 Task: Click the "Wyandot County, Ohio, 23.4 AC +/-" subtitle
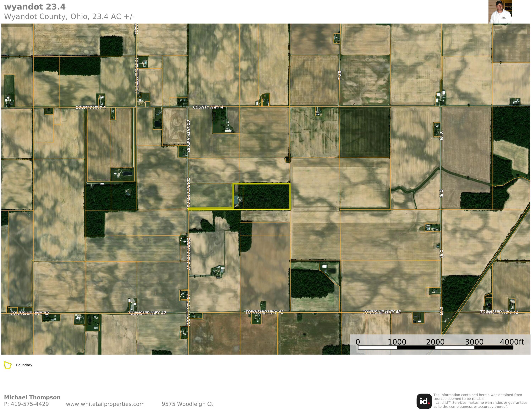[69, 16]
